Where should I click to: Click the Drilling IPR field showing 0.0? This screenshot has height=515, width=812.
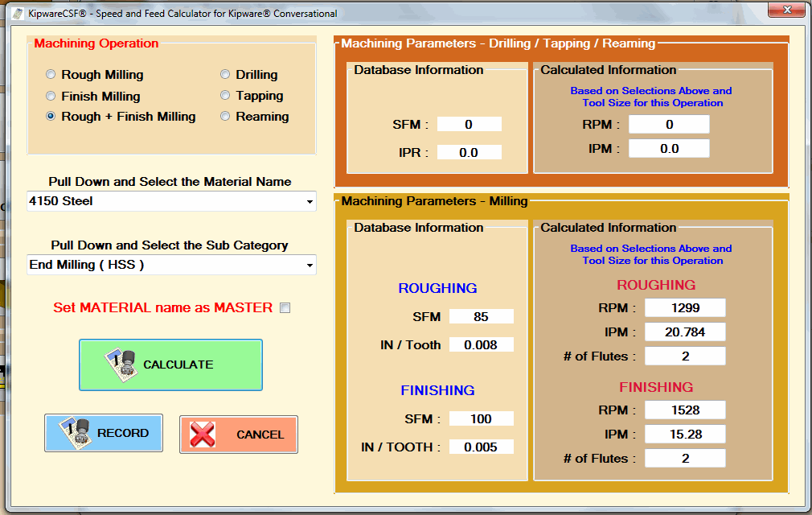(470, 152)
